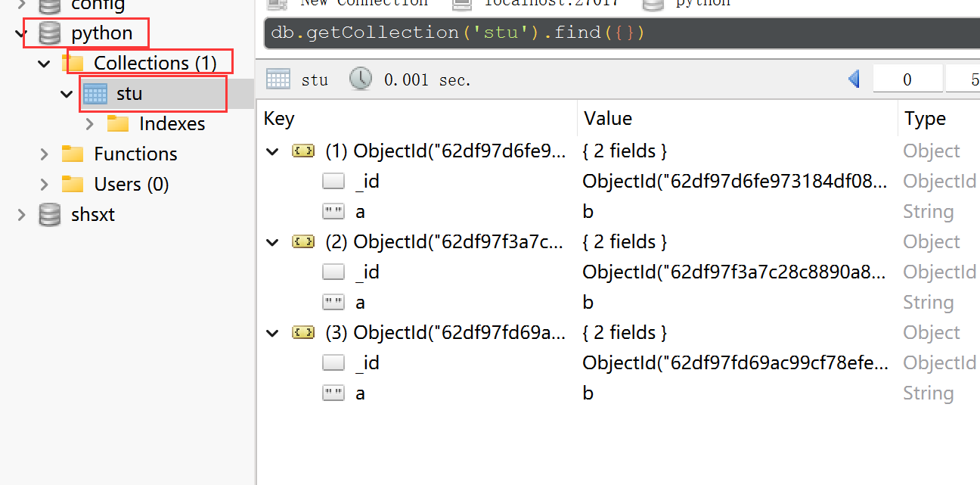Collapse the Collections (1) folder

(45, 64)
